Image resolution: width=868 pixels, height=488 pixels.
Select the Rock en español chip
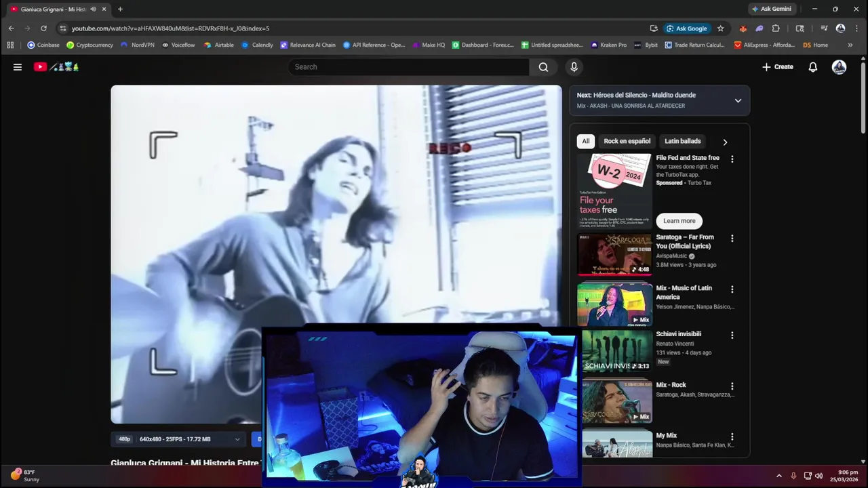(627, 141)
